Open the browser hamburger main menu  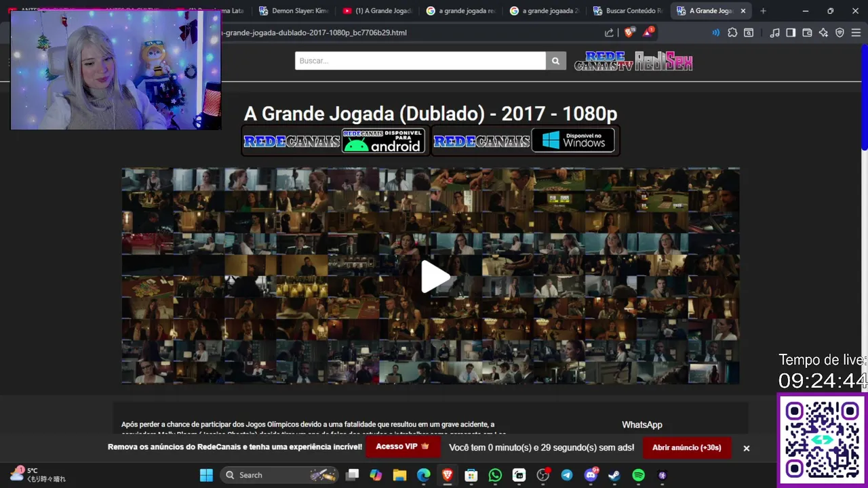[856, 33]
